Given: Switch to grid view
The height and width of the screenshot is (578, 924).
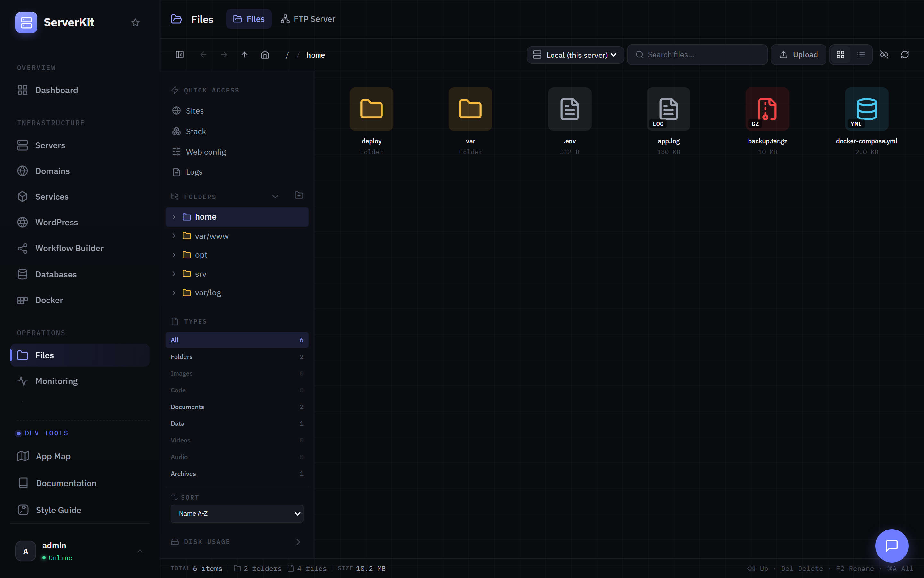Looking at the screenshot, I should [x=840, y=55].
